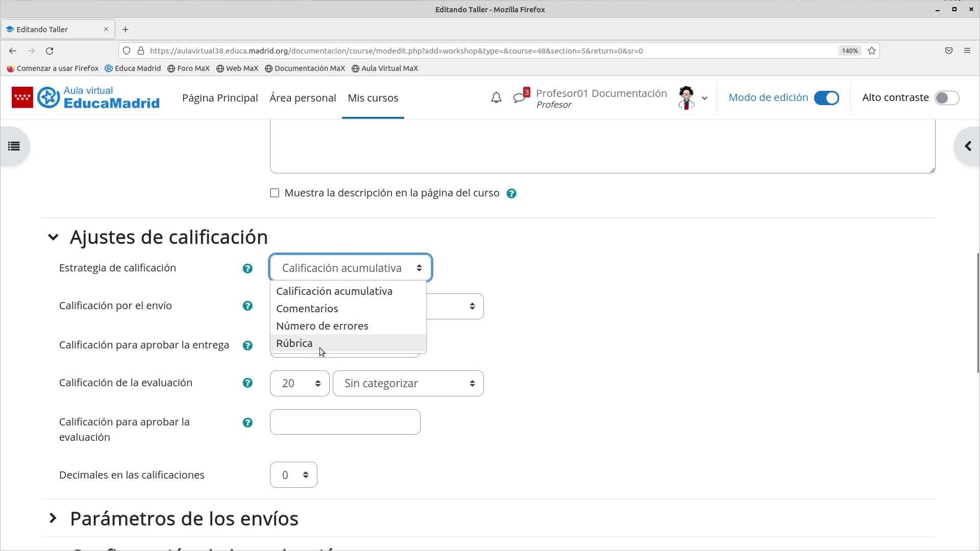The width and height of the screenshot is (980, 551).
Task: Open the messages chat bubble icon
Action: [x=519, y=98]
